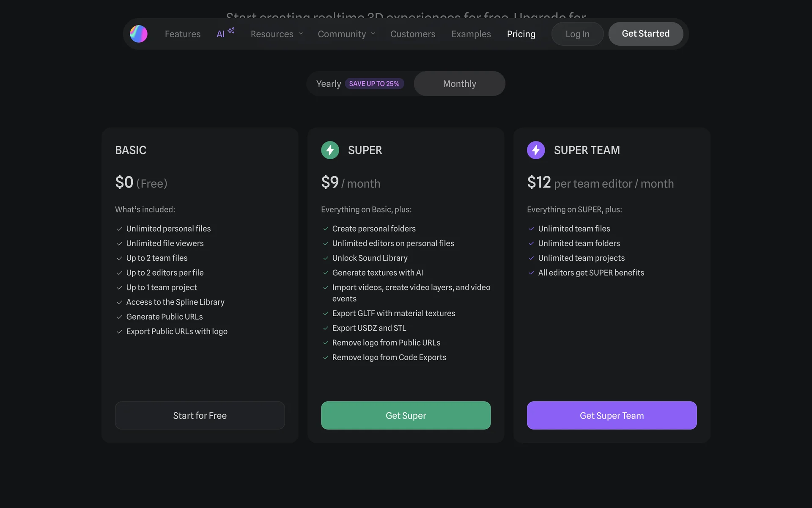Image resolution: width=812 pixels, height=508 pixels.
Task: Switch billing to Yearly
Action: (329, 84)
